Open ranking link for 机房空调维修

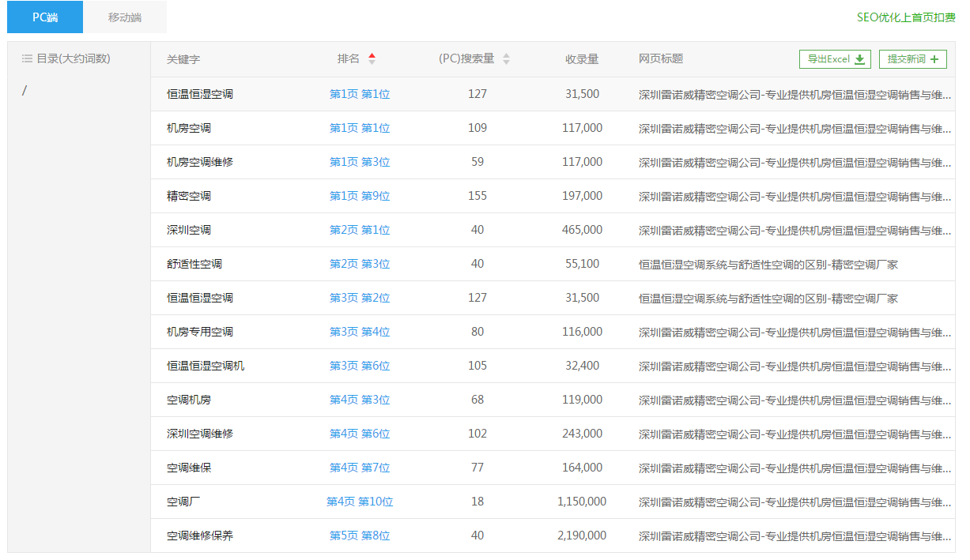360,162
